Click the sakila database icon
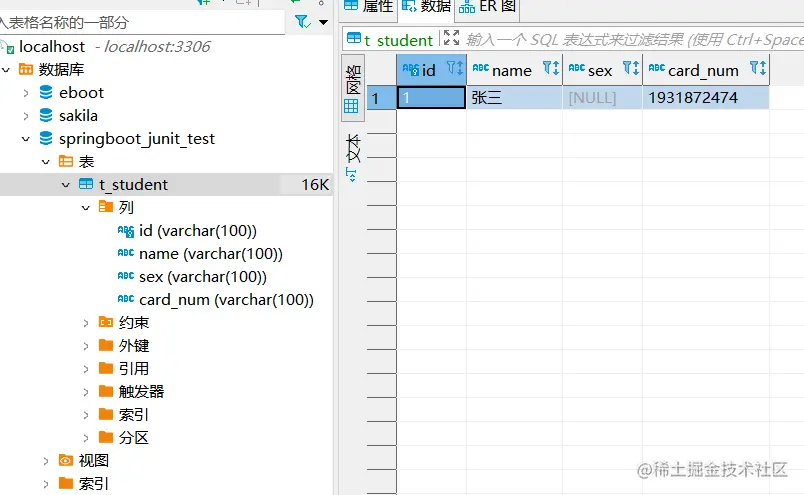The image size is (804, 495). 46,115
